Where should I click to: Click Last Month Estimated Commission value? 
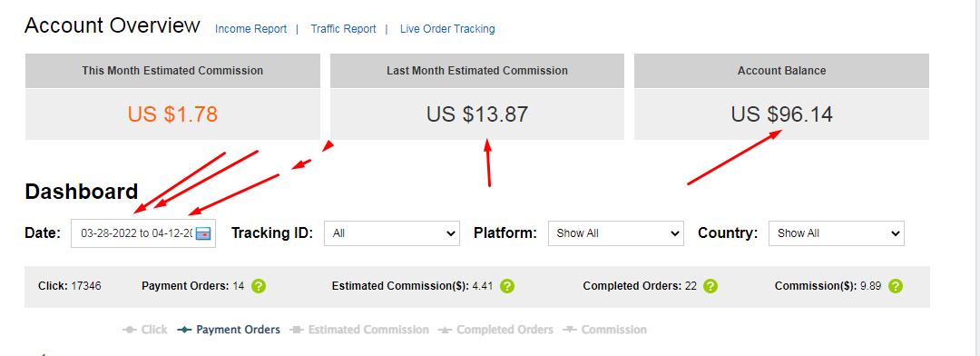[x=477, y=114]
